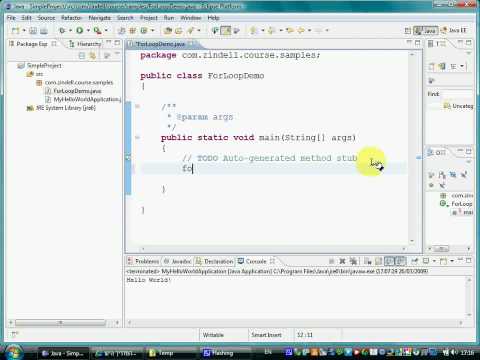480x360 pixels.
Task: Click the Open Type icon
Action: (x=168, y=30)
